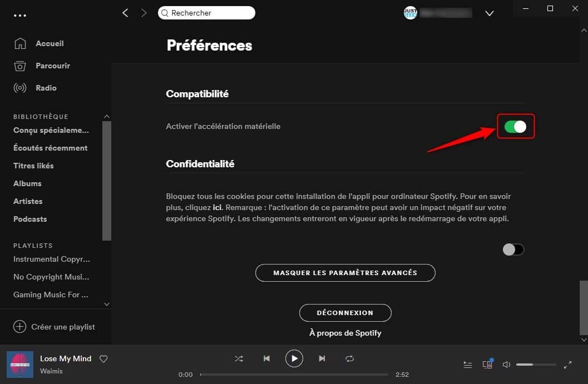Open À propos de Spotify link
This screenshot has width=588, height=384.
click(x=345, y=333)
